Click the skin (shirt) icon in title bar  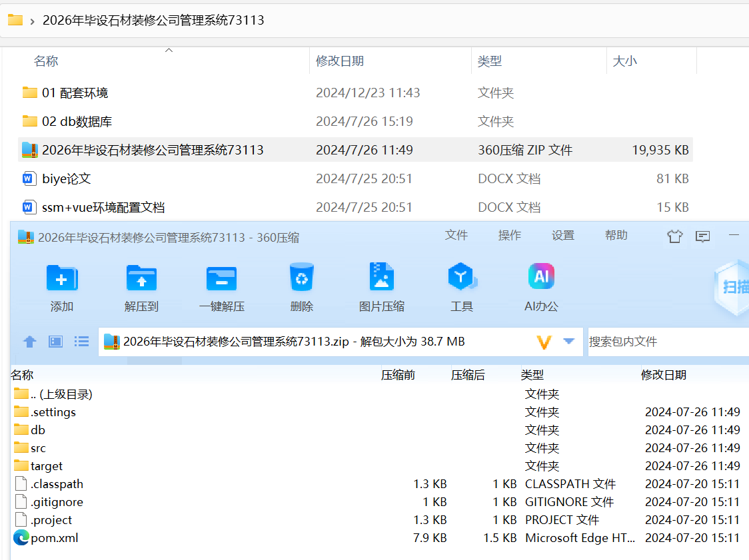[675, 236]
